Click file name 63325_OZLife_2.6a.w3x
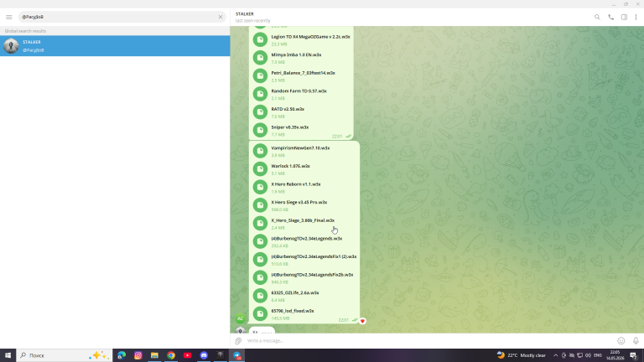This screenshot has height=362, width=644. click(295, 292)
